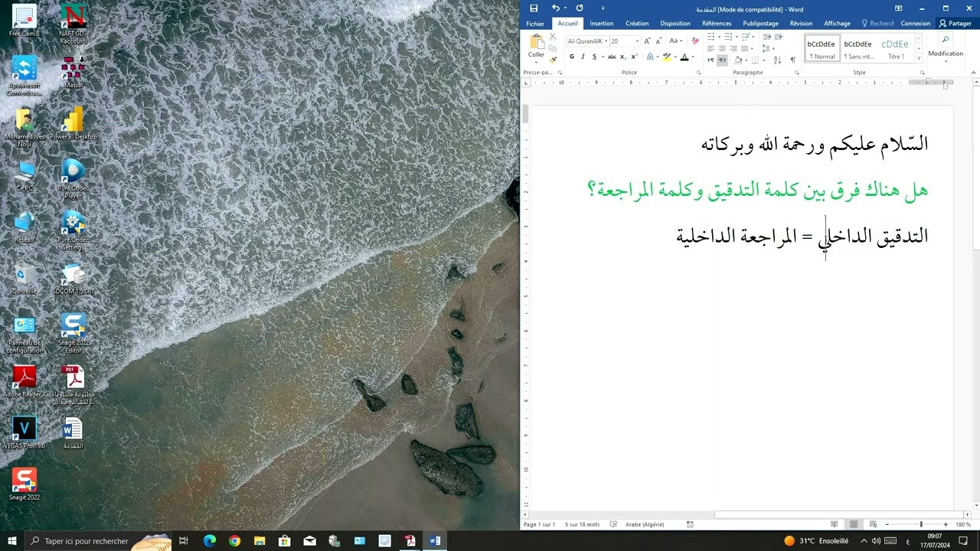Apply strikethrough (abc button)
The image size is (980, 551).
point(612,57)
